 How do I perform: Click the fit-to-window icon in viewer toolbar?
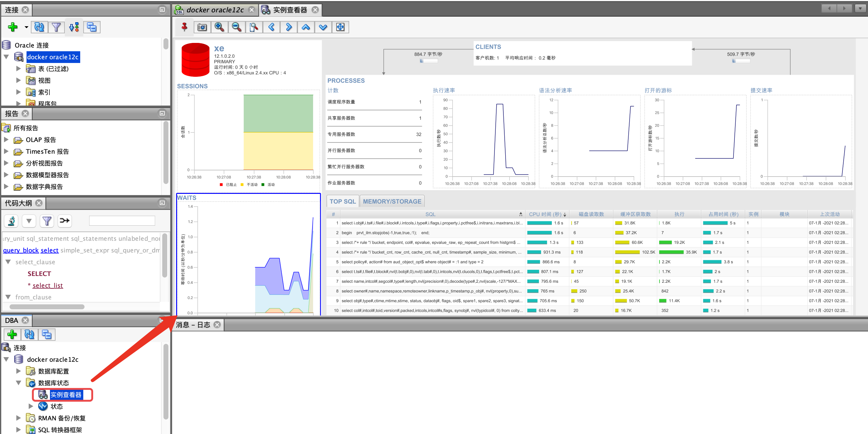[x=340, y=27]
